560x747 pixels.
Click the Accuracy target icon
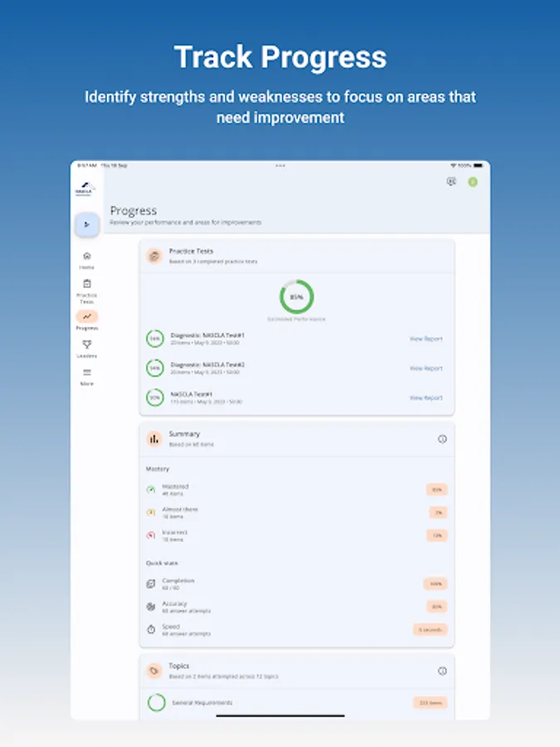pos(150,607)
